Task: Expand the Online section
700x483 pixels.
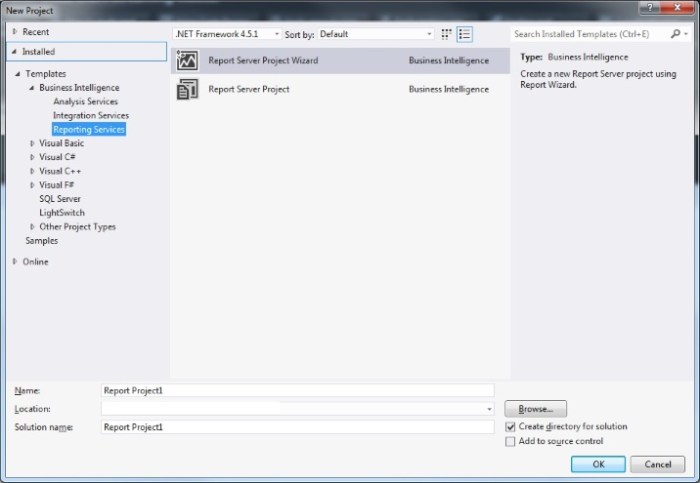Action: tap(14, 262)
